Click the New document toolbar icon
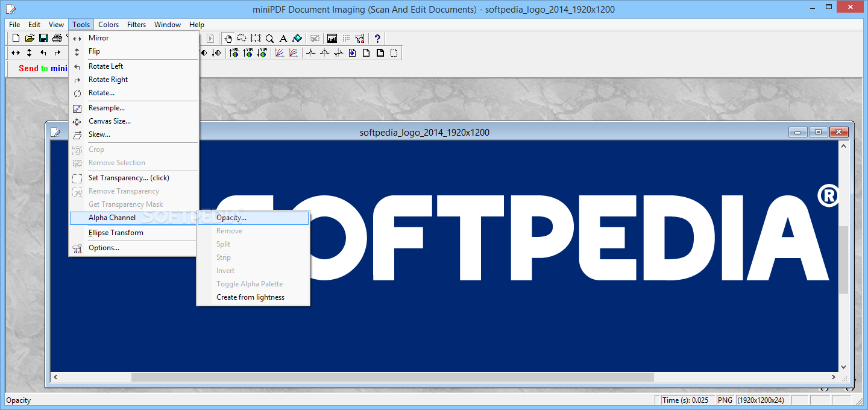Viewport: 868px width, 410px height. pyautogui.click(x=16, y=38)
